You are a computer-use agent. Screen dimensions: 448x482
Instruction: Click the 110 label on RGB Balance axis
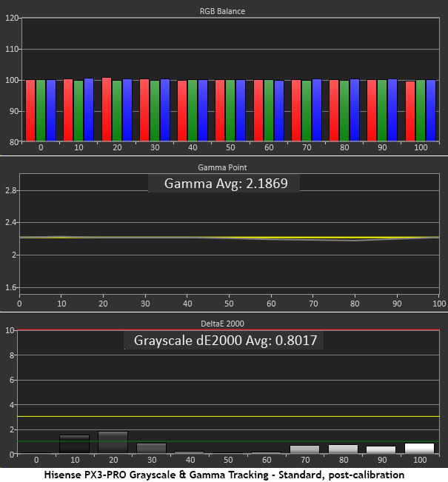click(12, 49)
